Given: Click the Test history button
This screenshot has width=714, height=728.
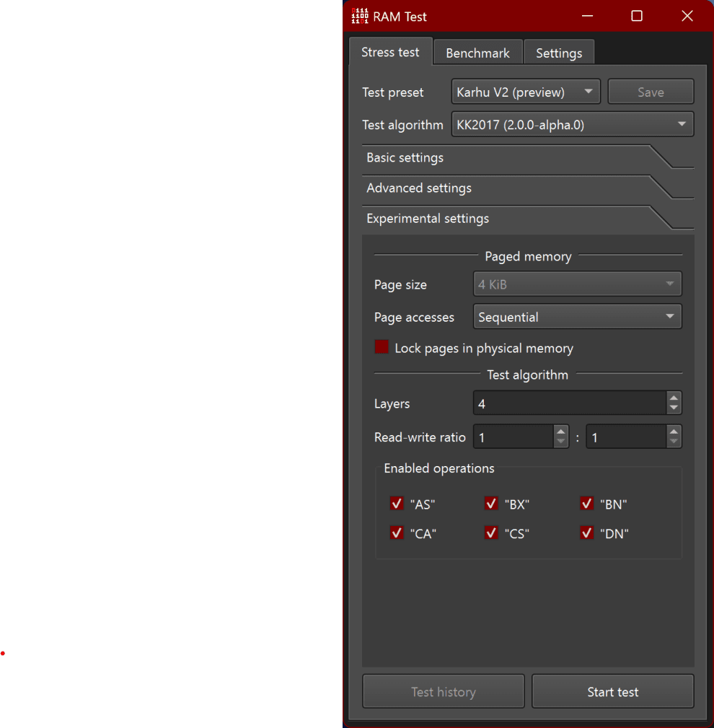Looking at the screenshot, I should coord(444,691).
